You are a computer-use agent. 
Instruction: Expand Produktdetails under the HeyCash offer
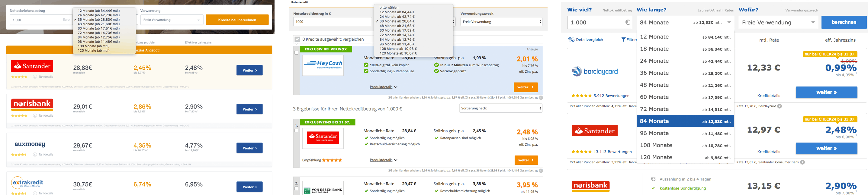click(384, 87)
